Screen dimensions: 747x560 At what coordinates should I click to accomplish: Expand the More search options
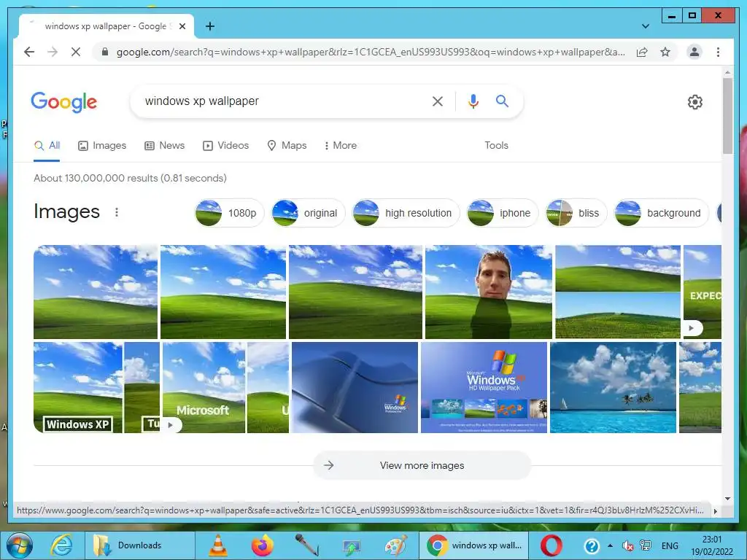[340, 146]
